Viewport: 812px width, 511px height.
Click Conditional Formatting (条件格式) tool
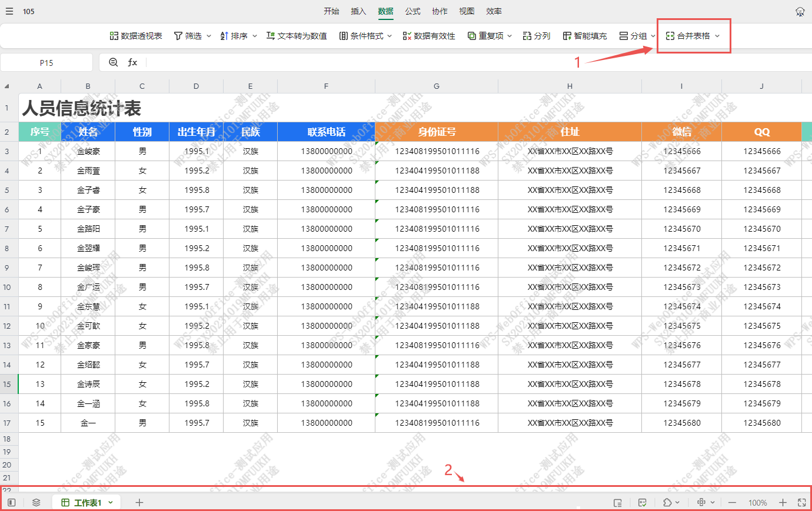pyautogui.click(x=361, y=36)
